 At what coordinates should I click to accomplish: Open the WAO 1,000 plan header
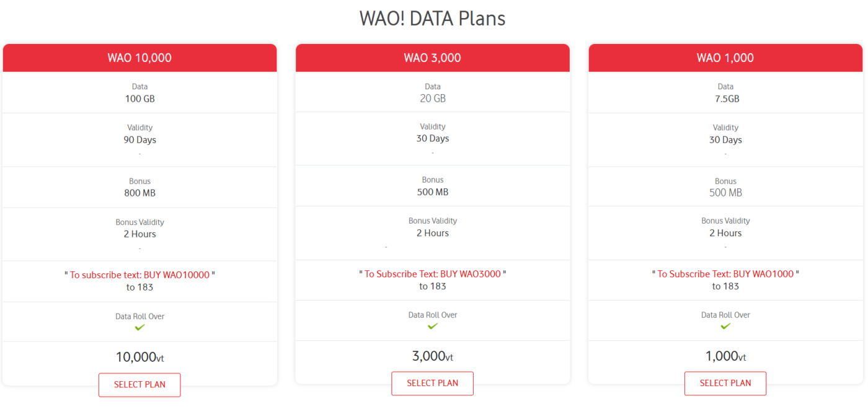(725, 58)
